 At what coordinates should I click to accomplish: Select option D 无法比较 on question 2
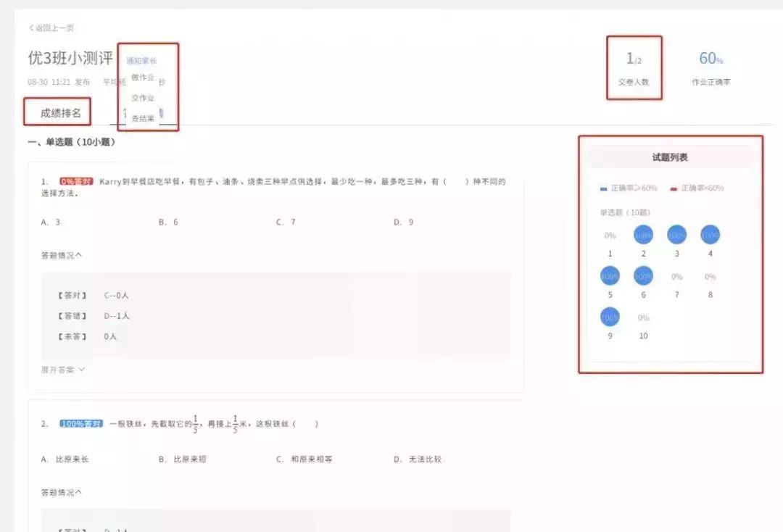tap(418, 460)
